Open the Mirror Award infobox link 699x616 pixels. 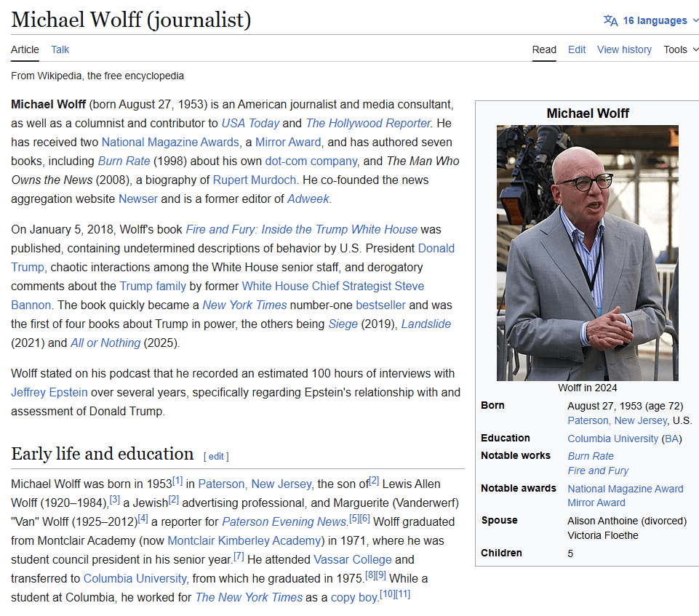click(596, 503)
